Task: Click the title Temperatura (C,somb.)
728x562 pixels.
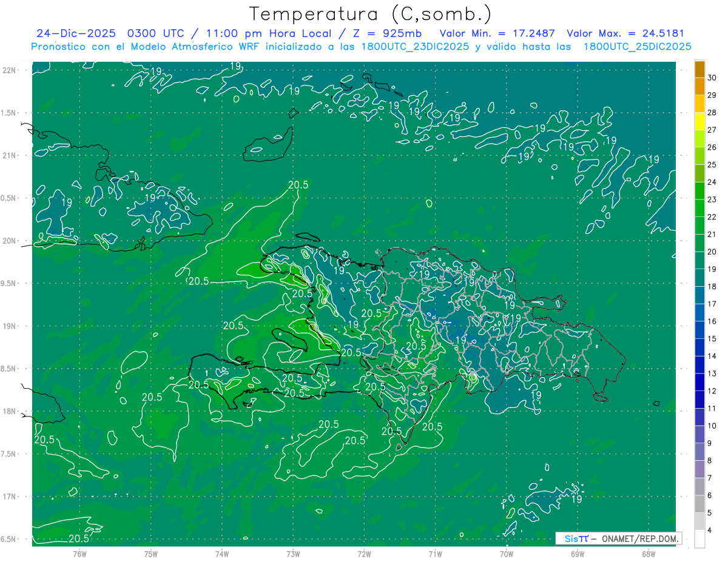Action: point(371,14)
